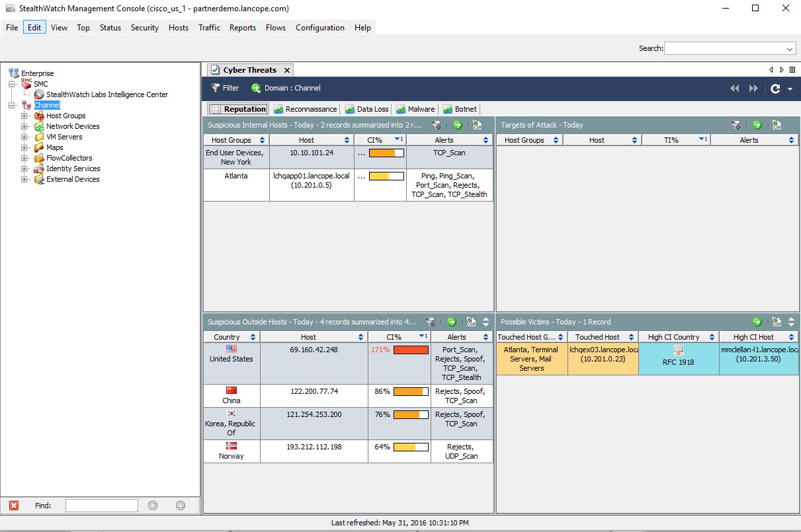Click the Find input field
This screenshot has height=532, width=801.
point(102,506)
